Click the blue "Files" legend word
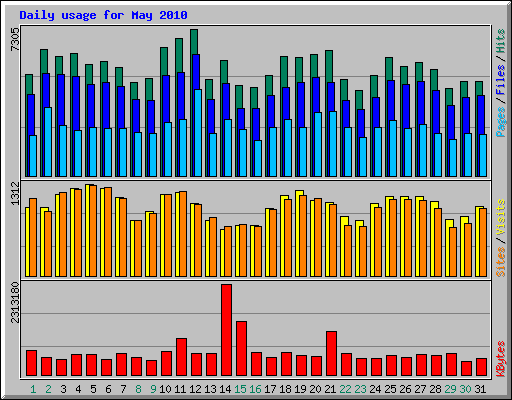 click(x=500, y=79)
